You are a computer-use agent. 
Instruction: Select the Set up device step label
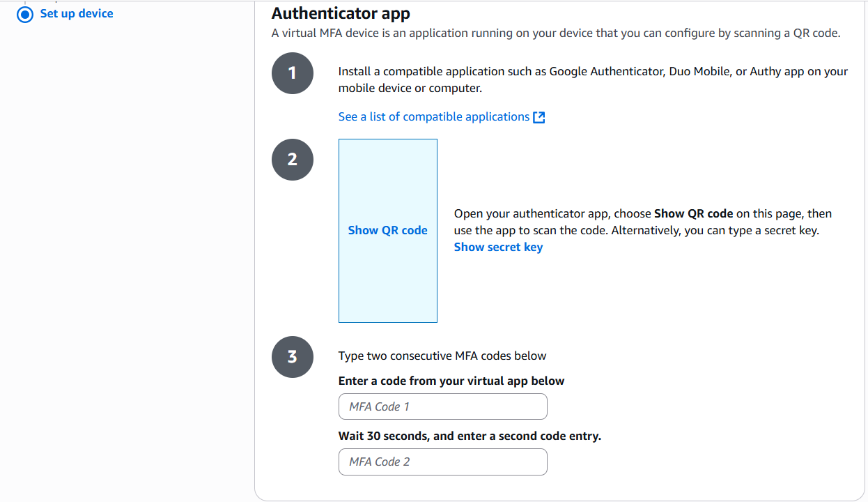pyautogui.click(x=77, y=13)
